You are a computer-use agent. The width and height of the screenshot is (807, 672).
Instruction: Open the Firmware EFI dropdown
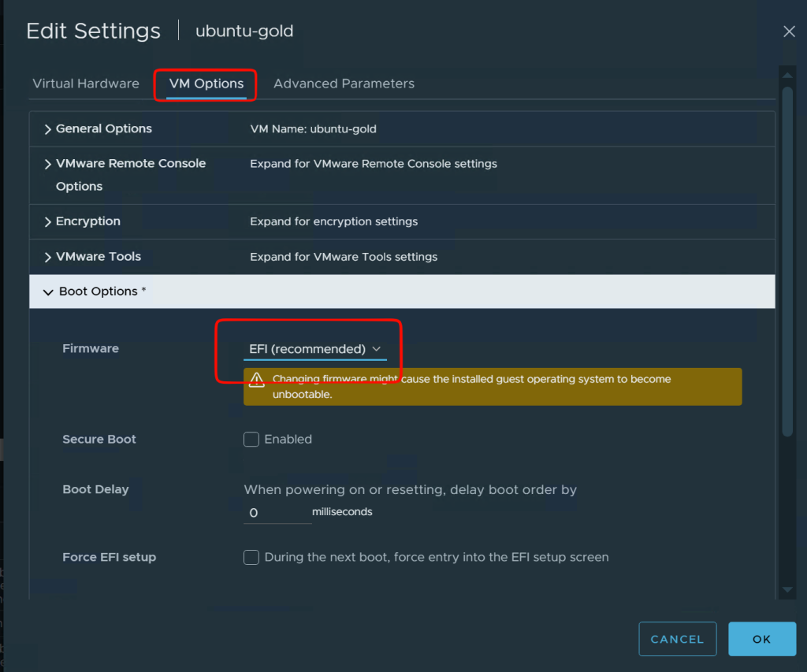[x=315, y=349]
